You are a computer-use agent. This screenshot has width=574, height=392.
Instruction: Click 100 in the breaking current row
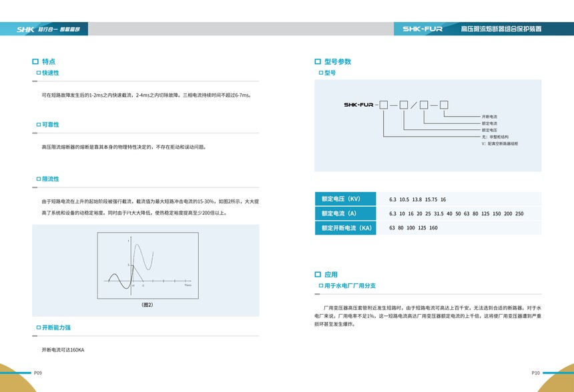410,228
